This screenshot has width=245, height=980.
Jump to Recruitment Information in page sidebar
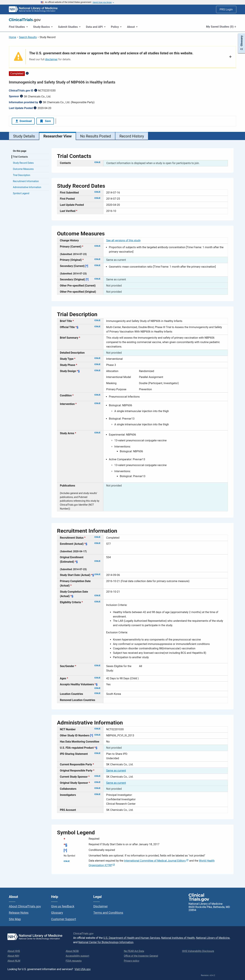click(x=26, y=181)
